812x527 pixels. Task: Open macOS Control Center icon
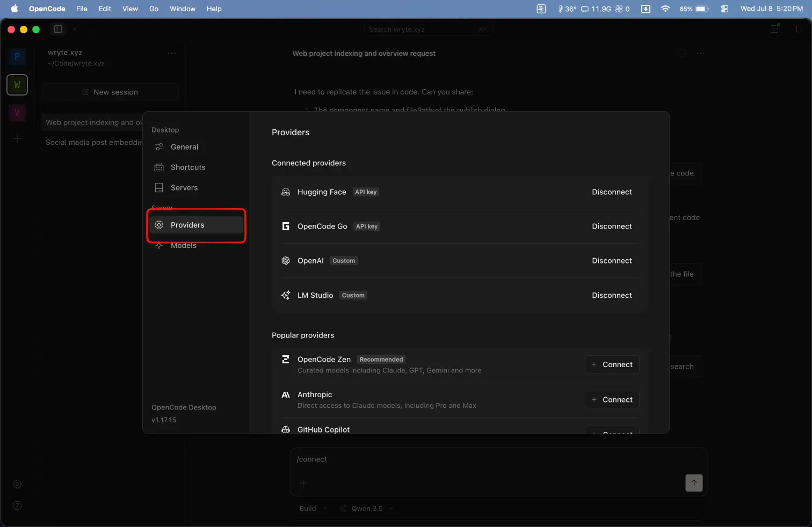[724, 9]
